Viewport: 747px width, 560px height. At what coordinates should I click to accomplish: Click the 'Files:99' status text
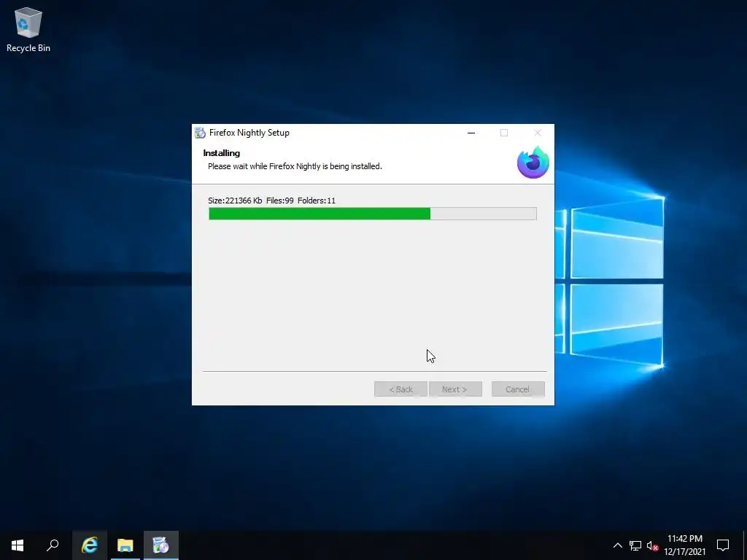click(279, 201)
